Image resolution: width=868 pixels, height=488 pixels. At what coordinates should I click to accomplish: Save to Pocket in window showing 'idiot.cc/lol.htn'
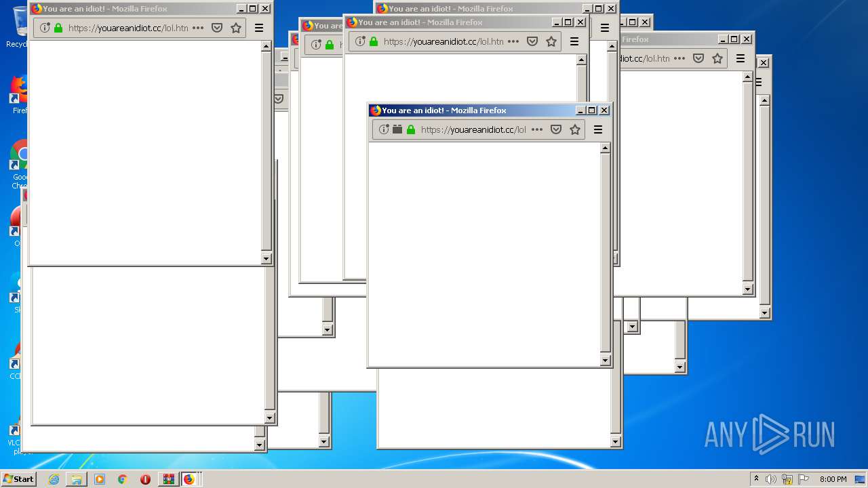point(698,58)
